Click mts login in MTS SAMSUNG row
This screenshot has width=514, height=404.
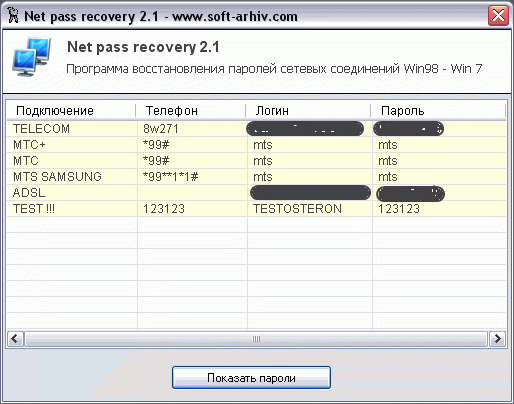coord(263,177)
